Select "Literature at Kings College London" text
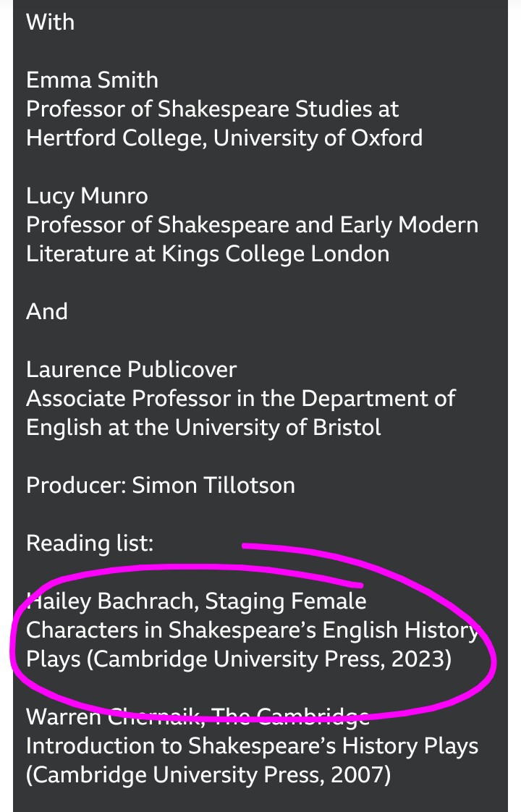Screen dimensions: 521x812 point(208,253)
